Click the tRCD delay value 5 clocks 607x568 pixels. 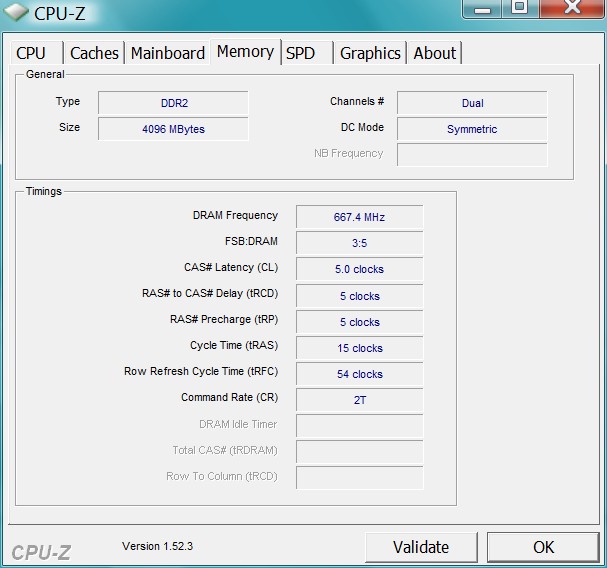[x=360, y=296]
